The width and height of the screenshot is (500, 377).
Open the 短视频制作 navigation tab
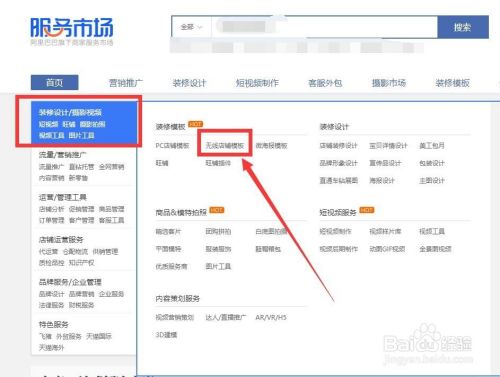tap(257, 83)
